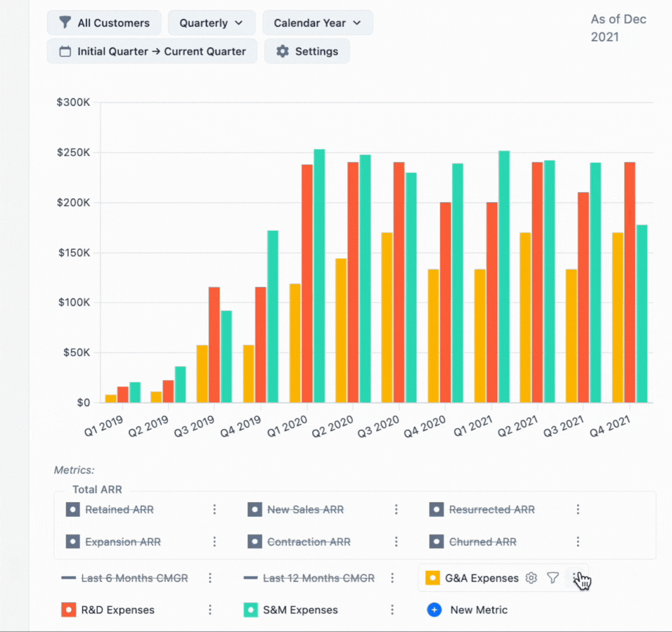Click the gear icon beside G&A Expenses
The height and width of the screenshot is (632, 672).
point(531,578)
